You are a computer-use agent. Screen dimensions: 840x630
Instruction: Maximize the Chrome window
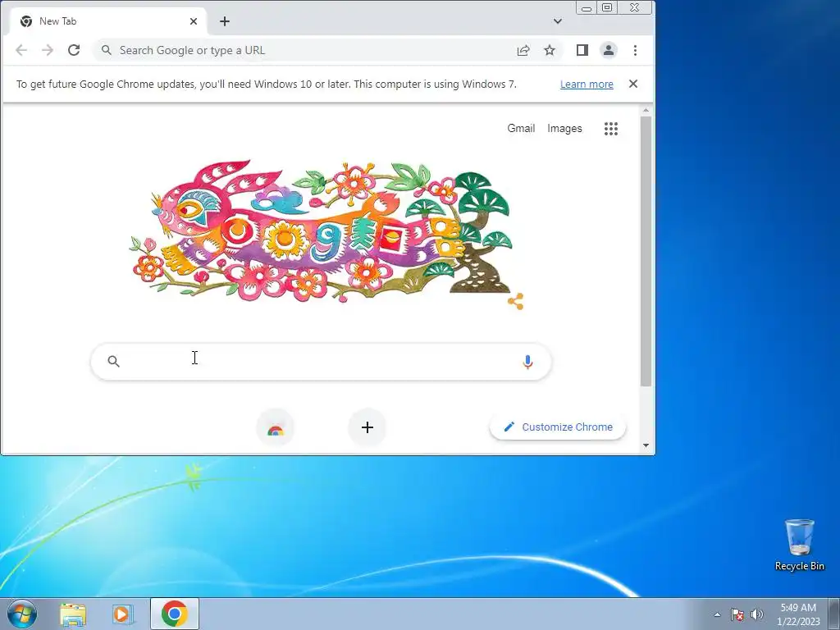point(607,7)
